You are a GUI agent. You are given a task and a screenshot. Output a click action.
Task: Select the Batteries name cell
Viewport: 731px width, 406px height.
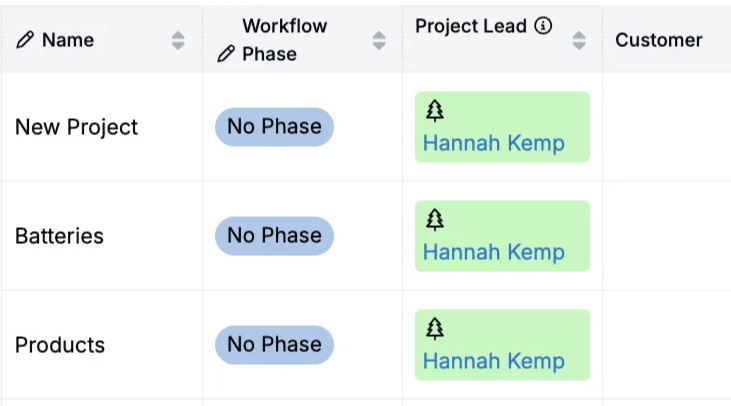pos(59,237)
